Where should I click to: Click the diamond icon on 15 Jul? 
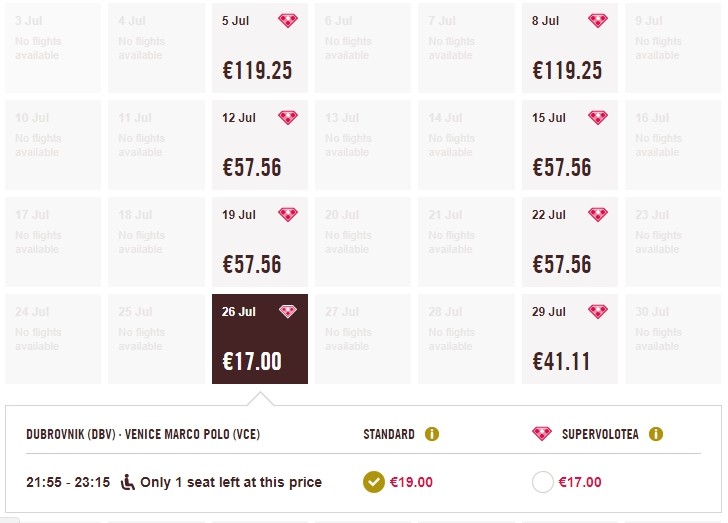[x=598, y=118]
